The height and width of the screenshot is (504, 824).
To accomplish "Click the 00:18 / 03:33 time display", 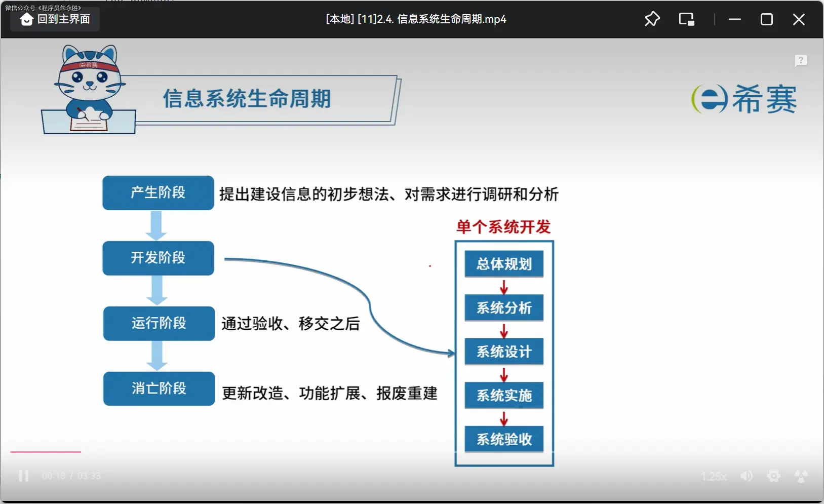I will tap(71, 476).
